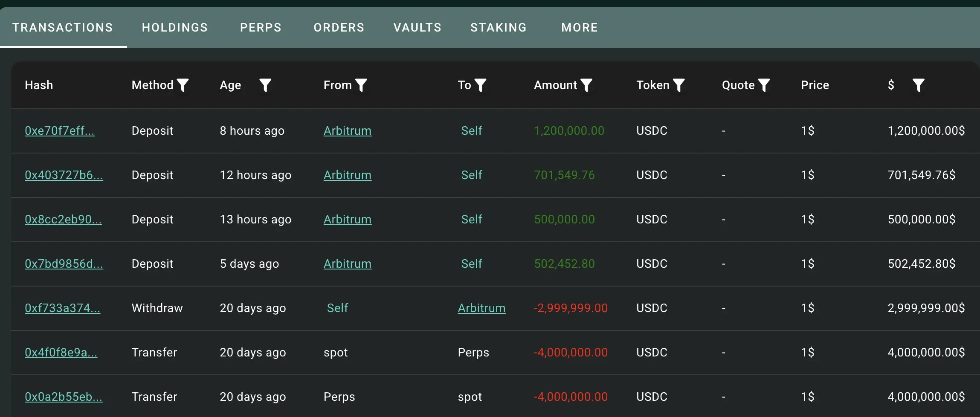This screenshot has width=980, height=417.
Task: Select the Staking tab
Action: [x=499, y=28]
